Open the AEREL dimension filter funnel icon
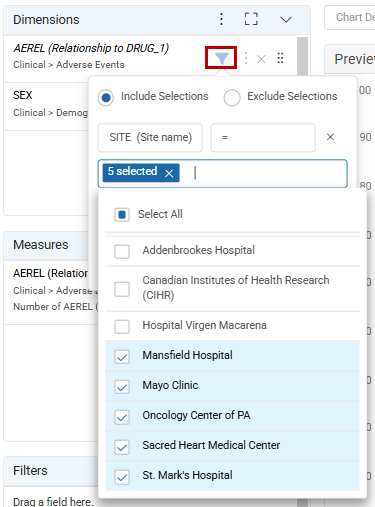Image resolution: width=375 pixels, height=507 pixels. pos(221,58)
